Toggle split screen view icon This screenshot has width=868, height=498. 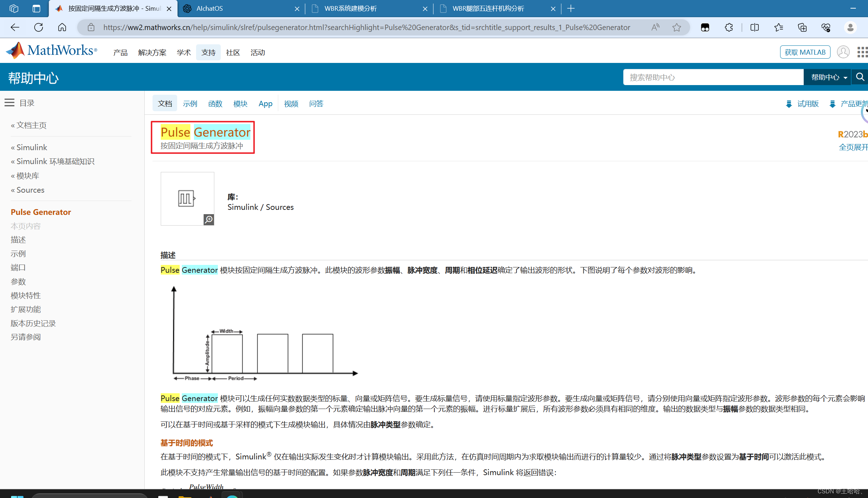pos(754,28)
